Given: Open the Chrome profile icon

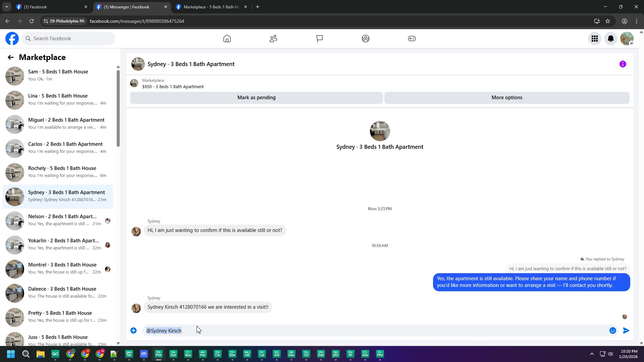Looking at the screenshot, I should [x=625, y=21].
